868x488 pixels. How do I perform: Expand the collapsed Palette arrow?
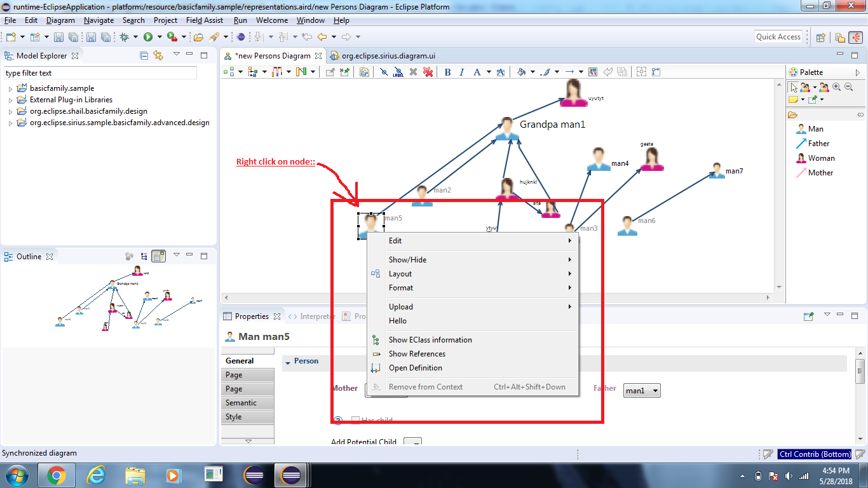857,72
